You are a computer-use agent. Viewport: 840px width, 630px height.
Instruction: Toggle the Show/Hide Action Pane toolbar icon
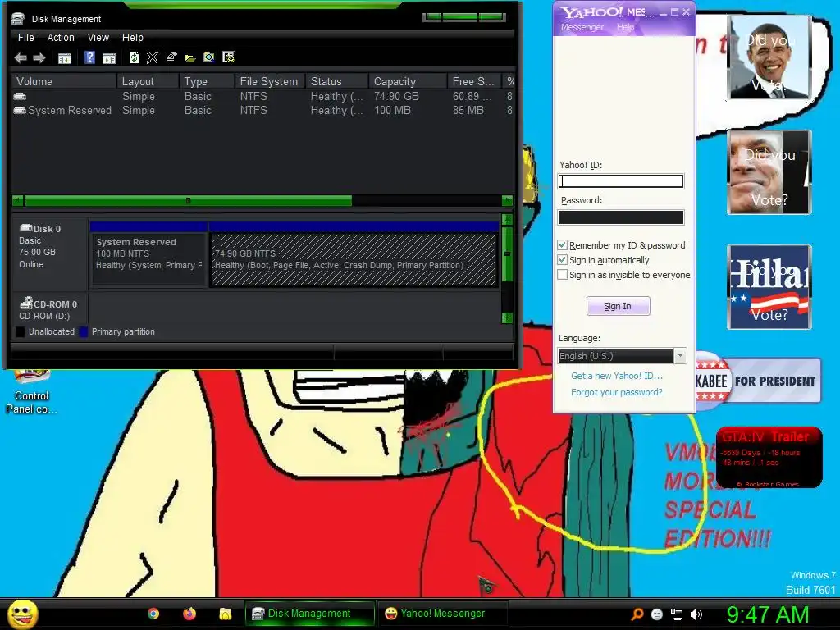109,58
